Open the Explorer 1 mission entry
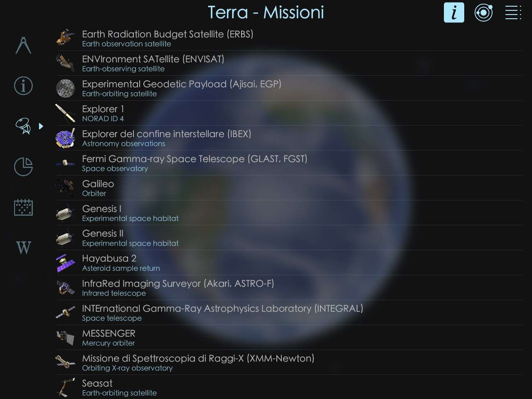This screenshot has height=399, width=532. [103, 109]
